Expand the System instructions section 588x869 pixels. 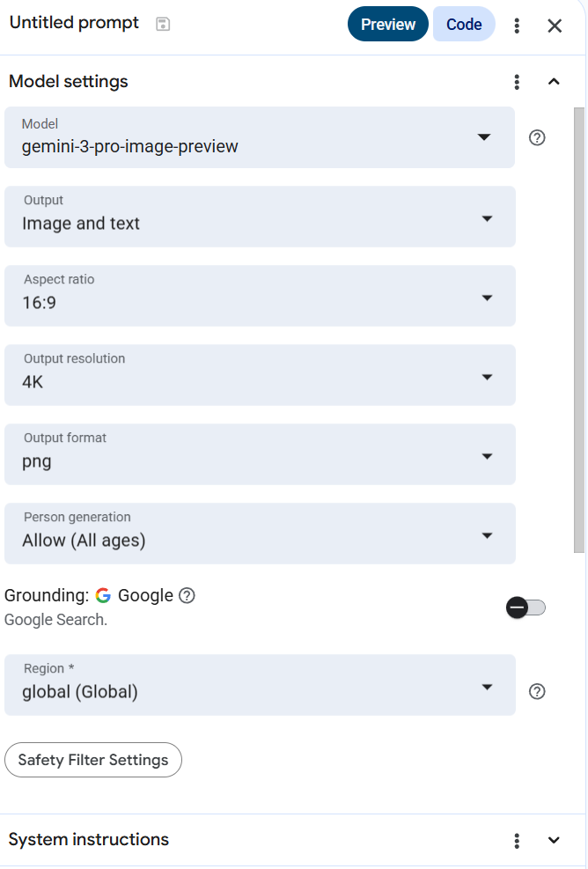[x=554, y=840]
